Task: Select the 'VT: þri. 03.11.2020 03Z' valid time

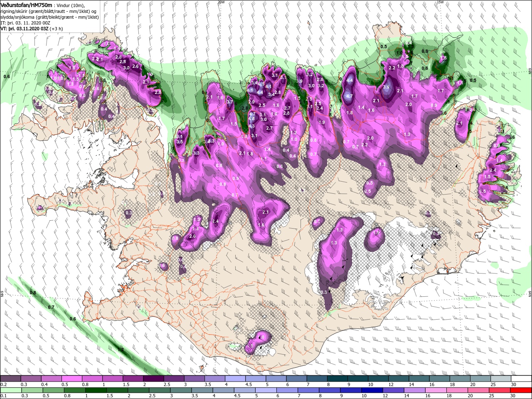Action: coord(25,29)
